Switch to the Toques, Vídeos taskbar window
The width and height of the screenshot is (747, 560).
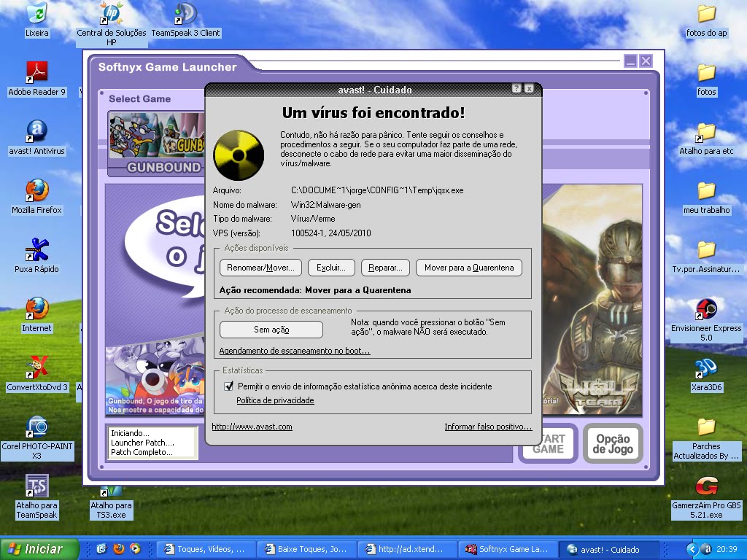pos(205,549)
